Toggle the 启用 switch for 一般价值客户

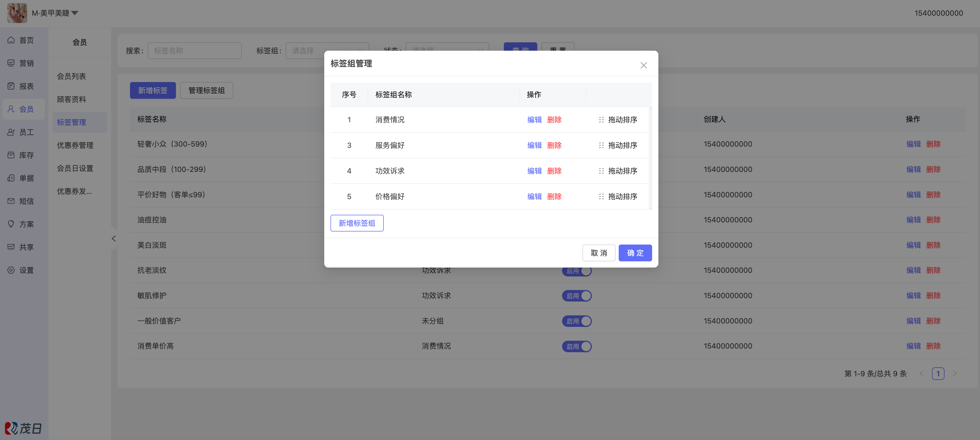pos(577,321)
